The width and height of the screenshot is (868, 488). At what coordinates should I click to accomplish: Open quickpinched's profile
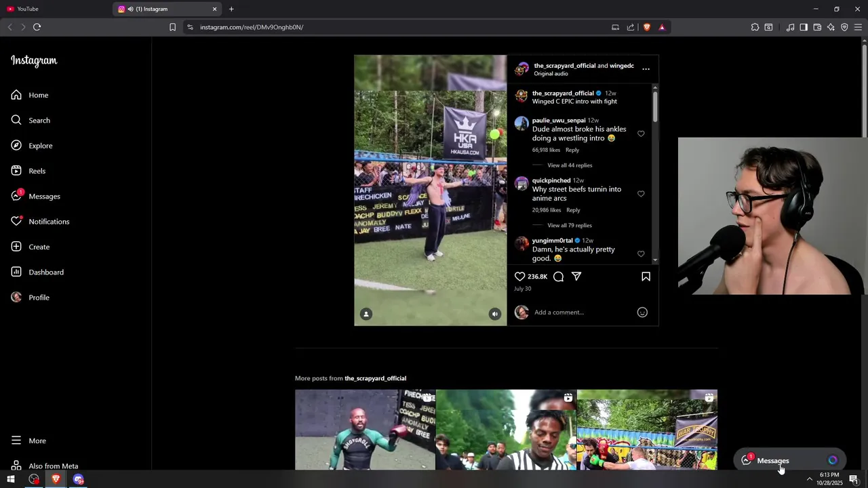(551, 180)
